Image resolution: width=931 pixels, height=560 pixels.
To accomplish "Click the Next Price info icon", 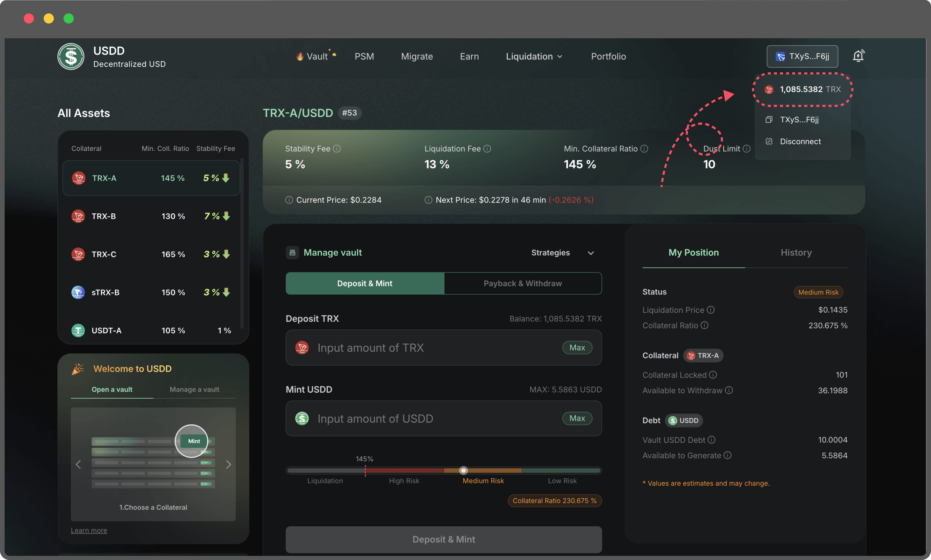I will (428, 200).
